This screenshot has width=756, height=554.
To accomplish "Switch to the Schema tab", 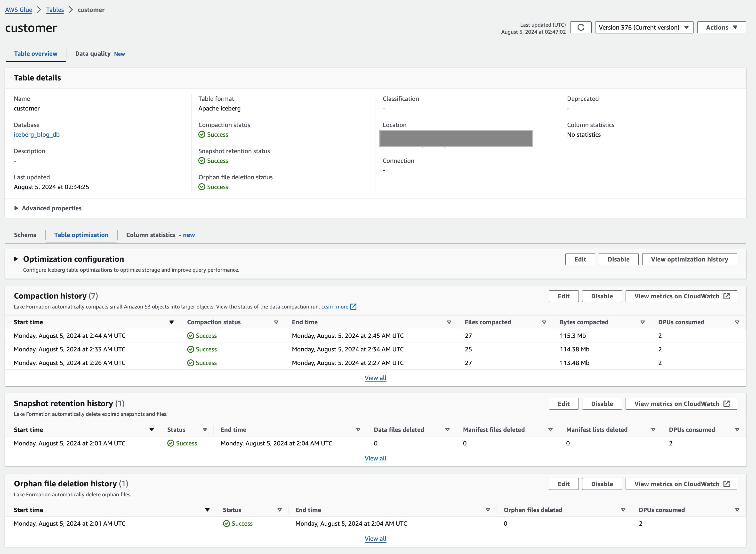I will (25, 235).
